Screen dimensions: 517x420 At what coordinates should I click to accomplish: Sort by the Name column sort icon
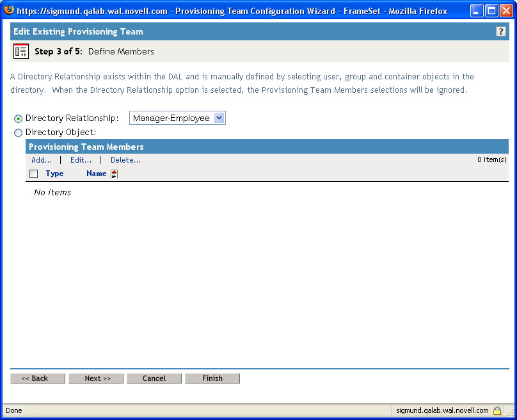coord(114,174)
